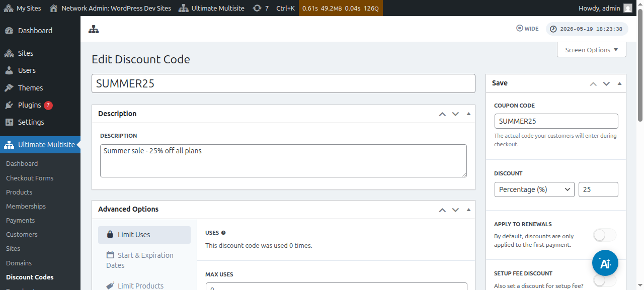Click the Max Uses input field
This screenshot has height=290, width=644.
337,286
